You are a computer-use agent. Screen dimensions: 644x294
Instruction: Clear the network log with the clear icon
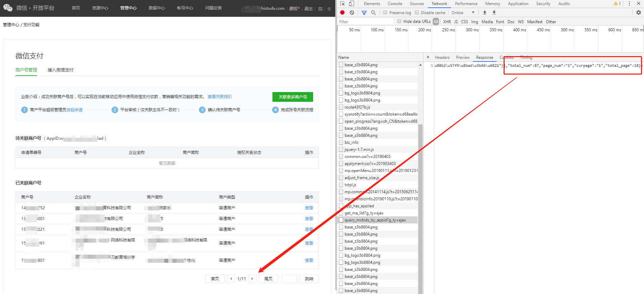tap(352, 13)
